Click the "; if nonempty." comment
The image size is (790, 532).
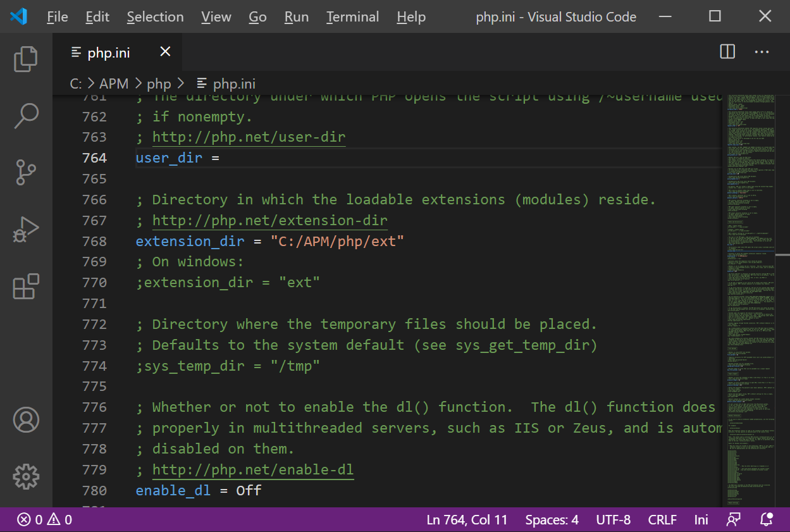click(x=194, y=116)
